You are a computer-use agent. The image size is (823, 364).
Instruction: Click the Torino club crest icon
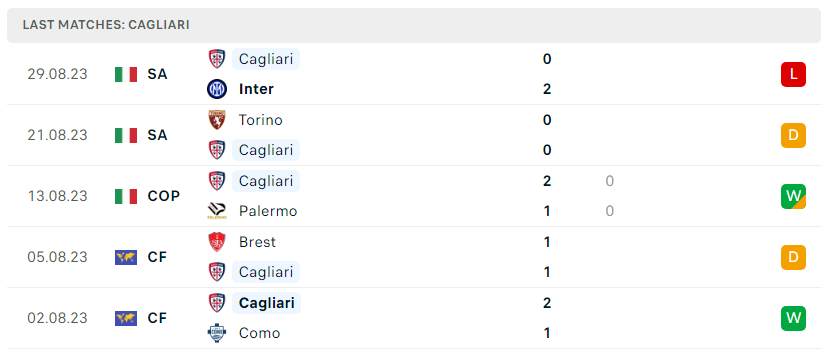(x=217, y=120)
